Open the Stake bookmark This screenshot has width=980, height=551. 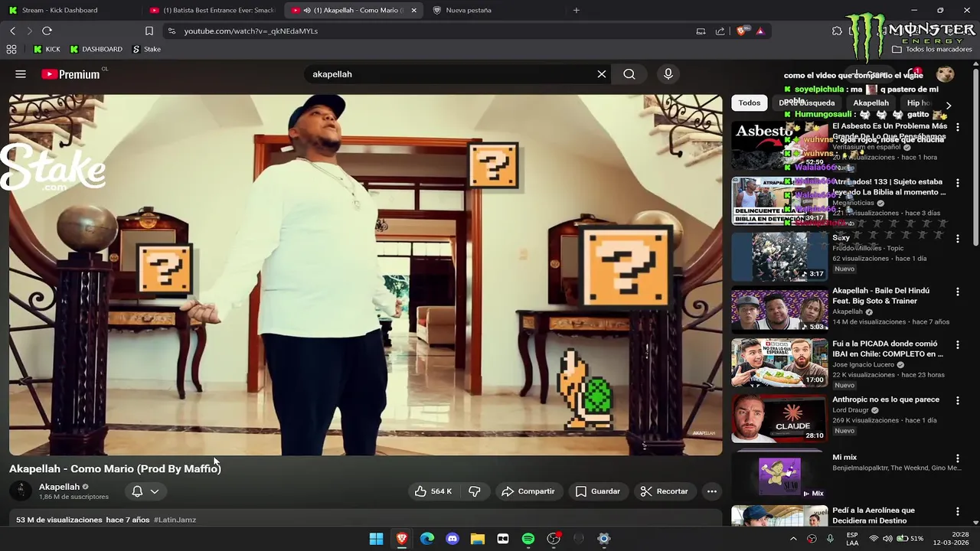(146, 49)
